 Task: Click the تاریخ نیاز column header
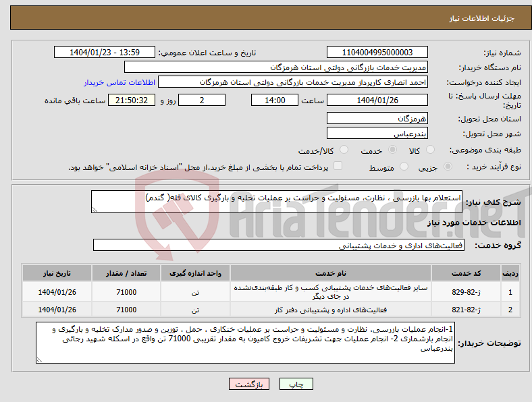coord(57,273)
